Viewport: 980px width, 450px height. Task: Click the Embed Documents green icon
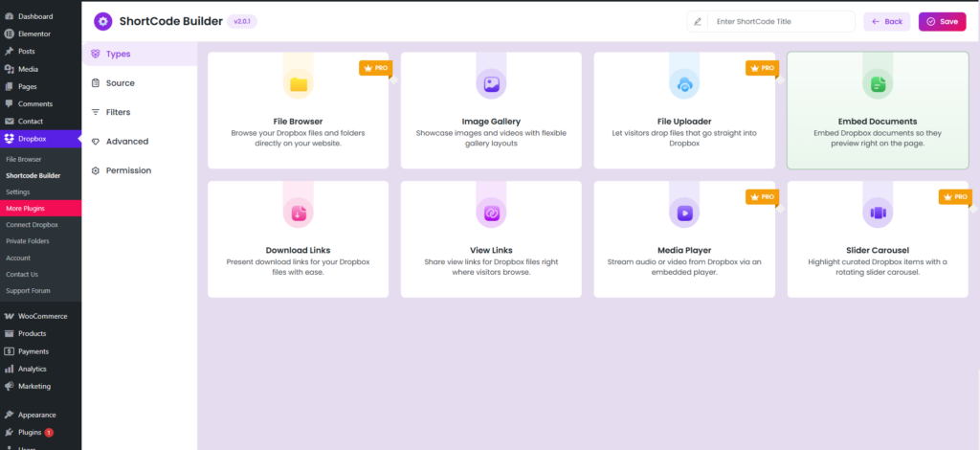click(x=878, y=83)
